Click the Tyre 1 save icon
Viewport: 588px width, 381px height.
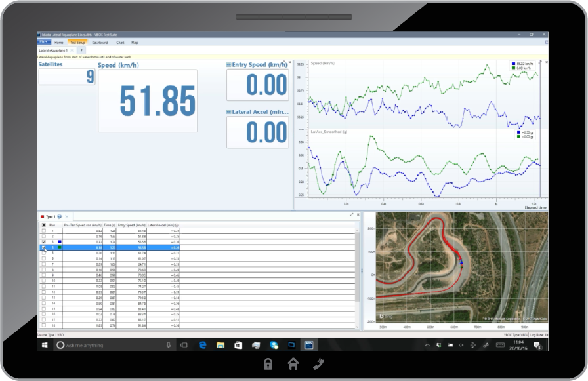(60, 216)
